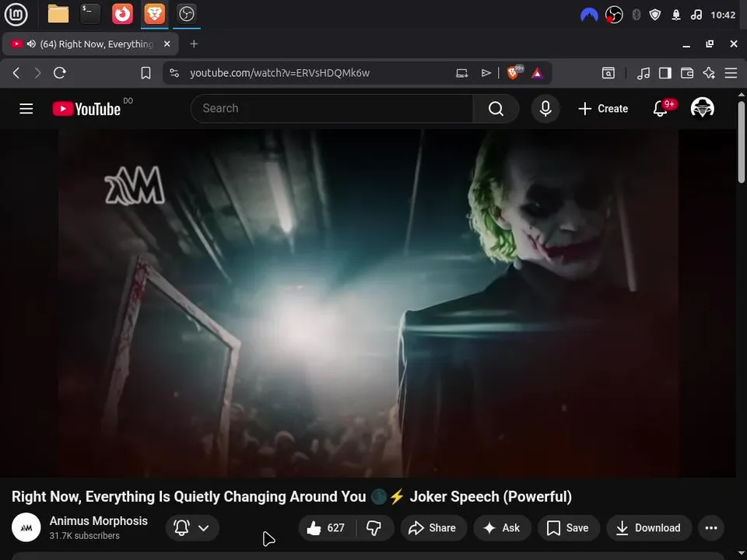Screen dimensions: 747x560
Task: Open the Animus Morphosis channel name link
Action: (x=99, y=521)
